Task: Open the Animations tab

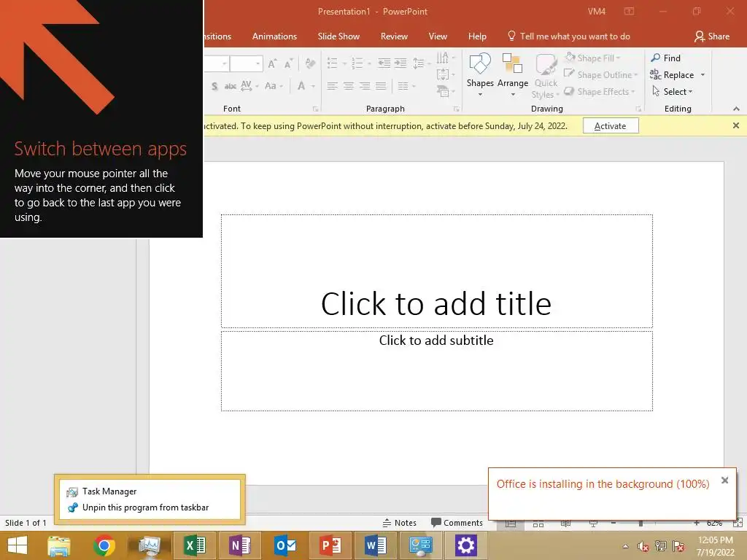Action: [x=274, y=36]
